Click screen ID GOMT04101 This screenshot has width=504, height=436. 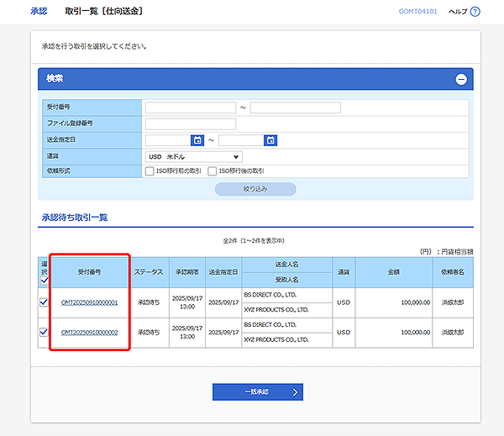(x=417, y=12)
